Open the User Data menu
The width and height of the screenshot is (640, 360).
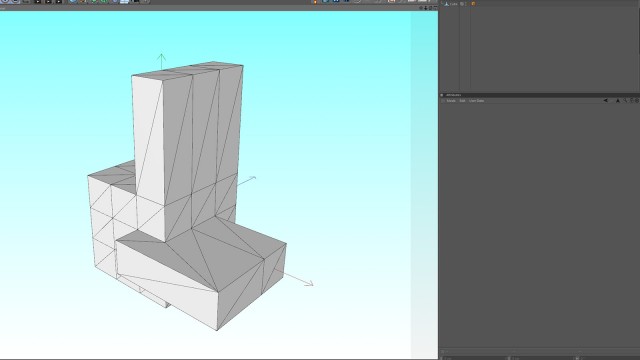pos(476,101)
